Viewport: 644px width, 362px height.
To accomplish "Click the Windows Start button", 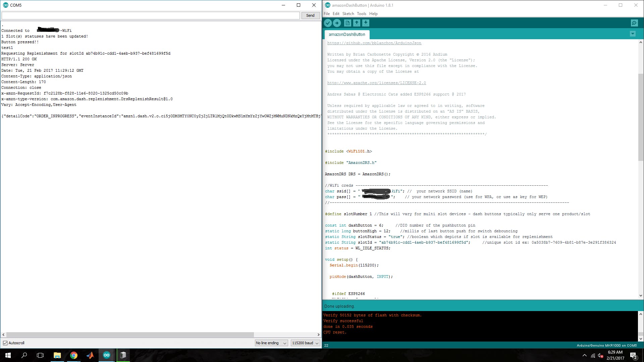I will pos(8,355).
